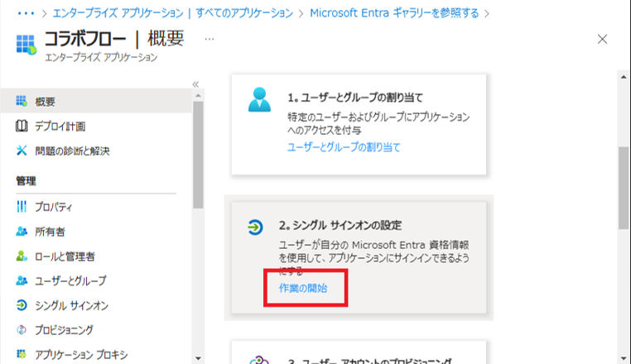Click 作業の開始 link in single sign-on card
Image resolution: width=631 pixels, height=364 pixels.
pyautogui.click(x=303, y=288)
